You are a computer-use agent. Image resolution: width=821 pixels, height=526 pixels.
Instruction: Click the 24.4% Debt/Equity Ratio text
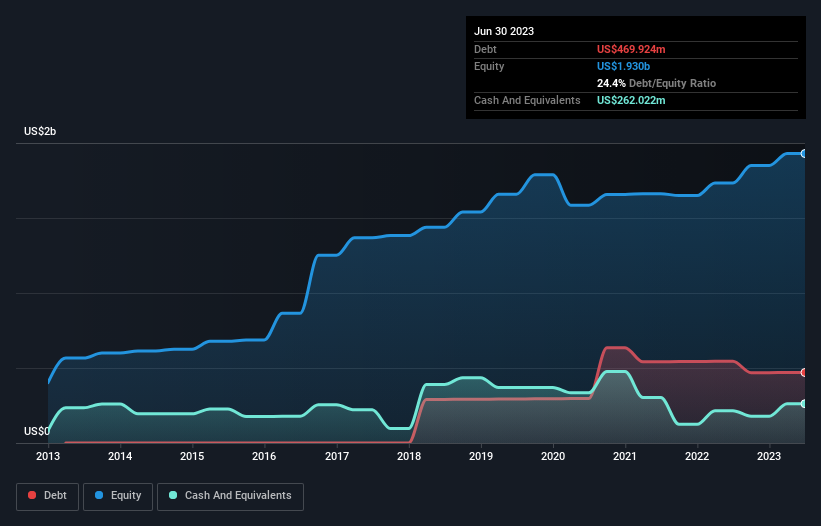point(656,83)
